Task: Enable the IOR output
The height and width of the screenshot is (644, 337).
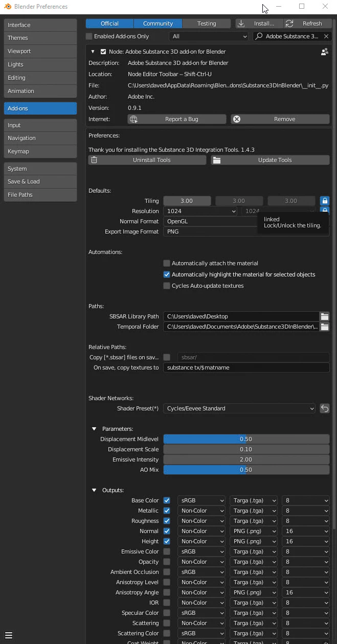Action: 167,603
